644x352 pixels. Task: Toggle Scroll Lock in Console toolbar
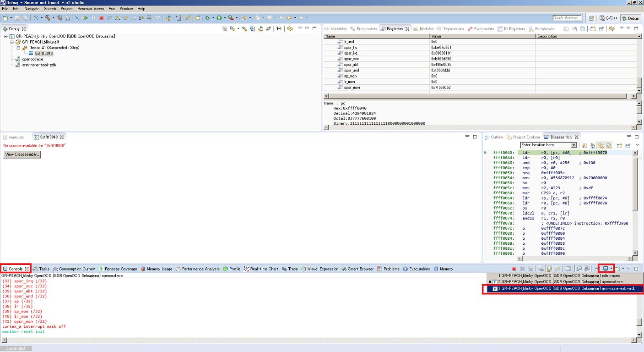click(549, 269)
